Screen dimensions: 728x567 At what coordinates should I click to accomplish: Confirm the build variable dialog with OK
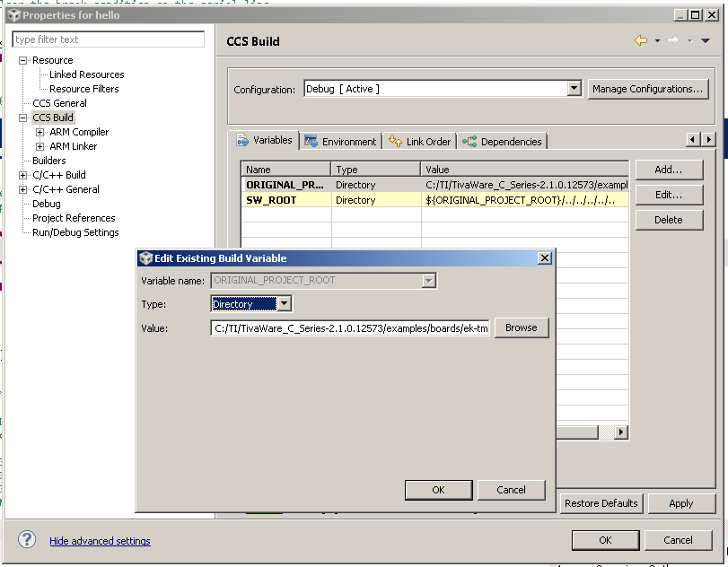[x=438, y=490]
